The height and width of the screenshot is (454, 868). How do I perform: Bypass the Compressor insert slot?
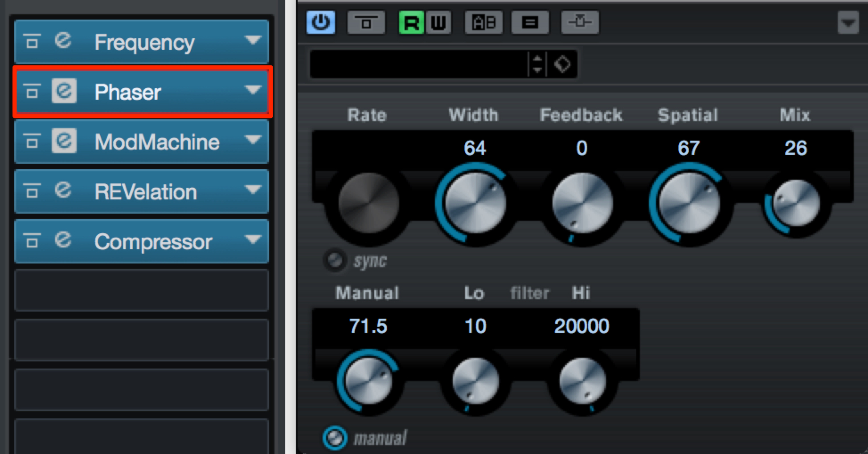click(32, 241)
